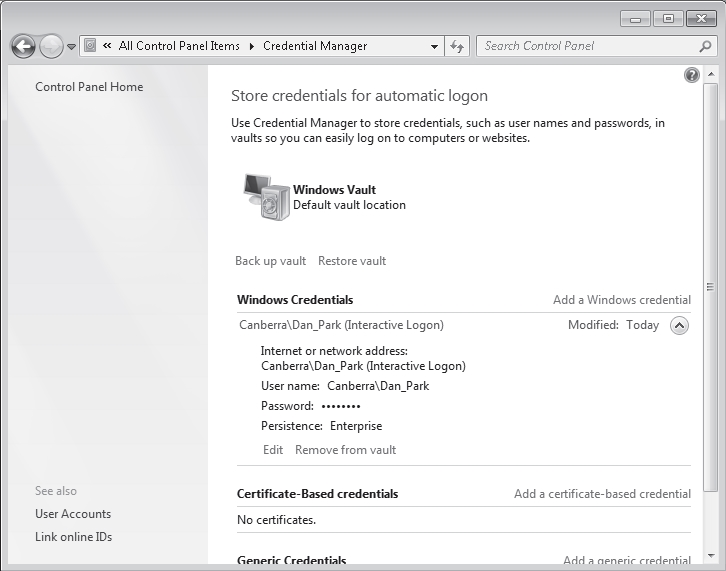Collapse the Canberra\Dan_Park credential entry

click(679, 325)
